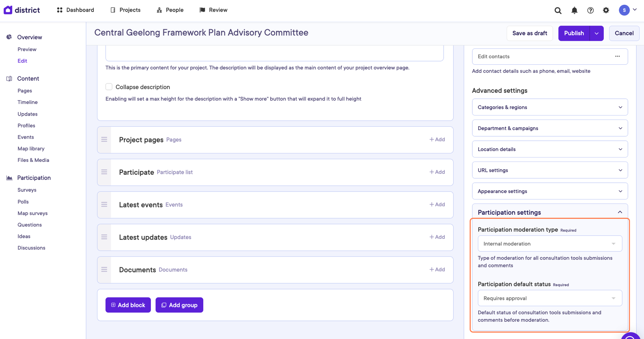Open Surveys in the Participation sidebar
Screen dimensions: 644x339
(27, 190)
